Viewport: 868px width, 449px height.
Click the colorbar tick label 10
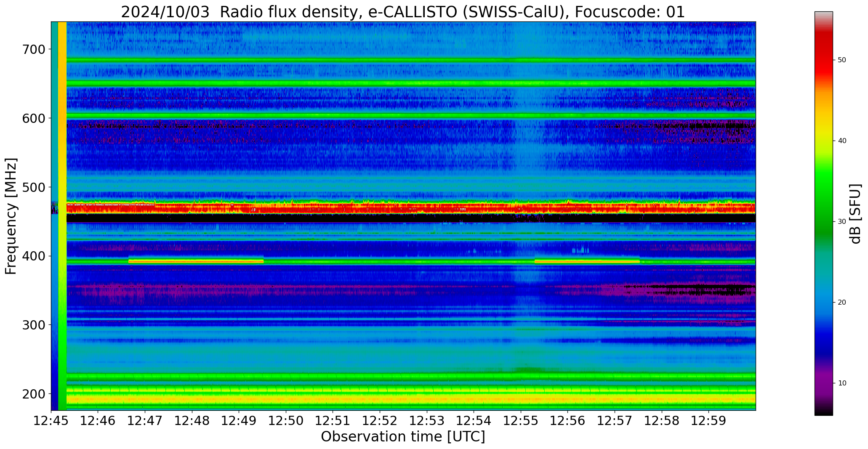842,383
